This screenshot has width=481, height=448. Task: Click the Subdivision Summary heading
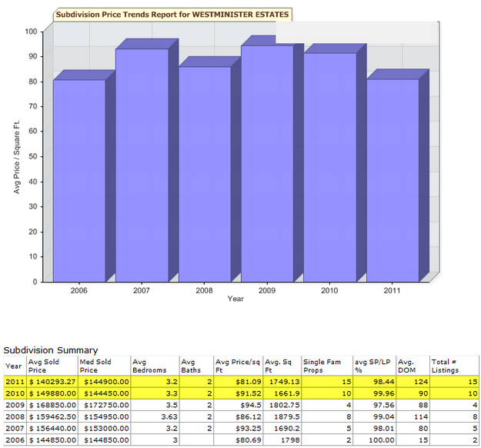pos(51,350)
